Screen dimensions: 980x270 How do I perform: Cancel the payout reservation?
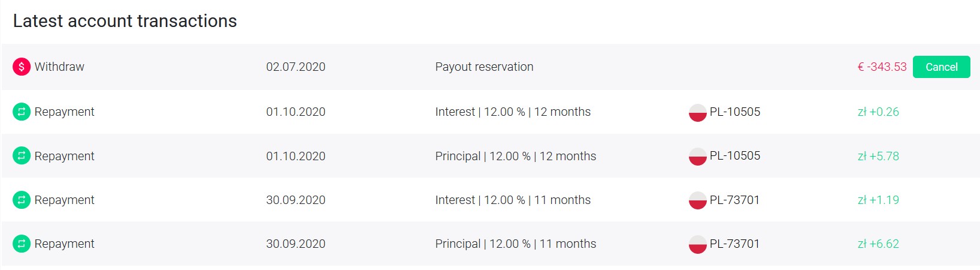pos(941,67)
